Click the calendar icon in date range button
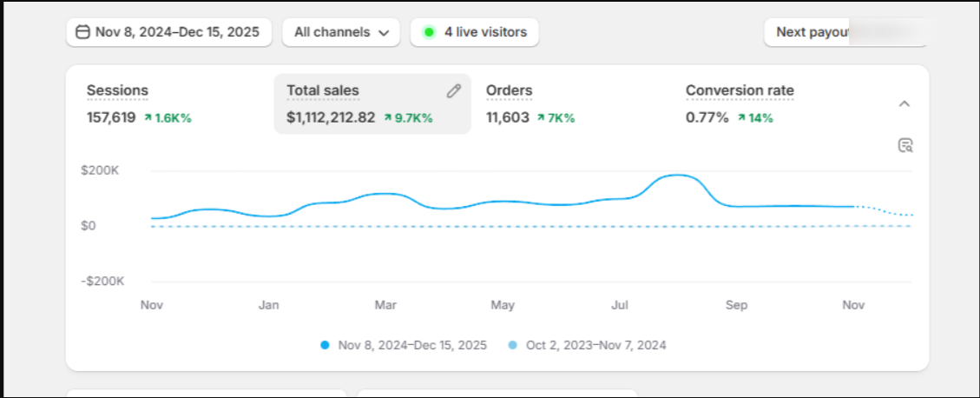 (82, 32)
